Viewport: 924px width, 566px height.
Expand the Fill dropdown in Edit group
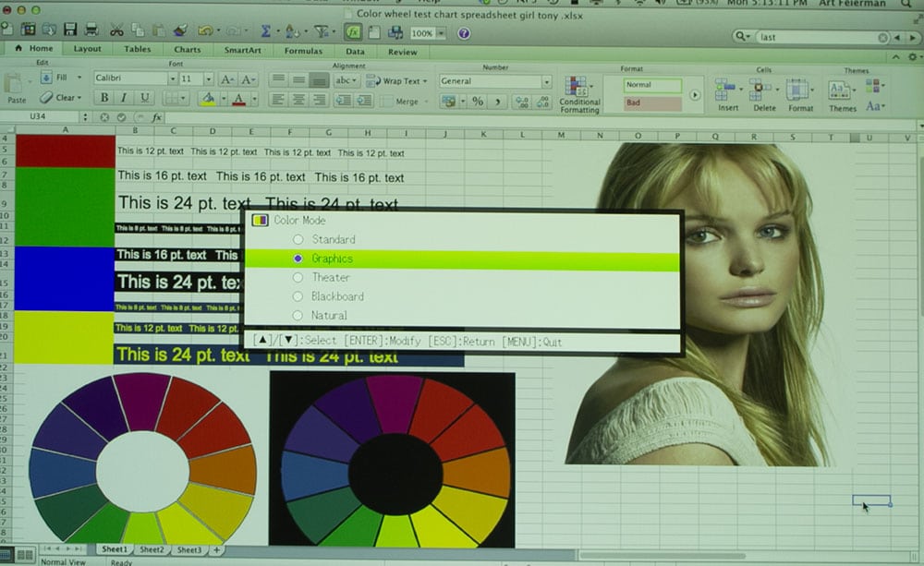[79, 78]
